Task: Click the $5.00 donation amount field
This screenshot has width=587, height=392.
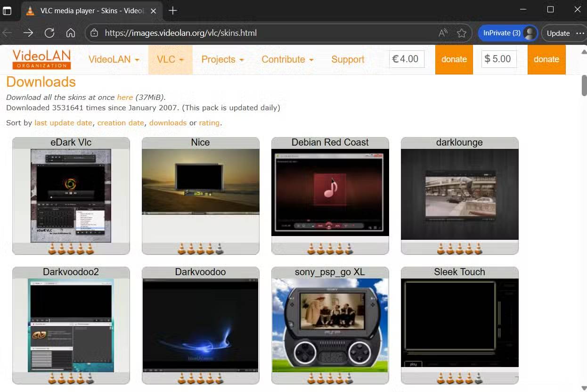Action: tap(499, 59)
